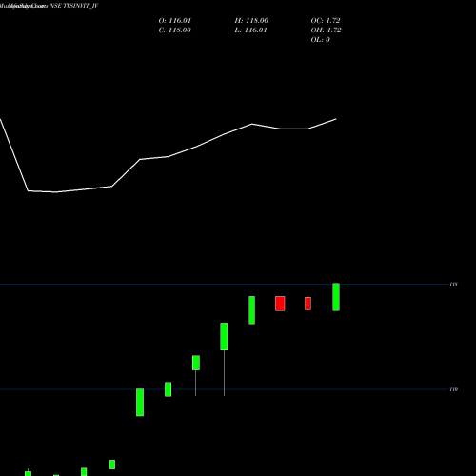Screen dimensions: 476x476
Task: Click the 118 price axis label
Action: pos(454,284)
